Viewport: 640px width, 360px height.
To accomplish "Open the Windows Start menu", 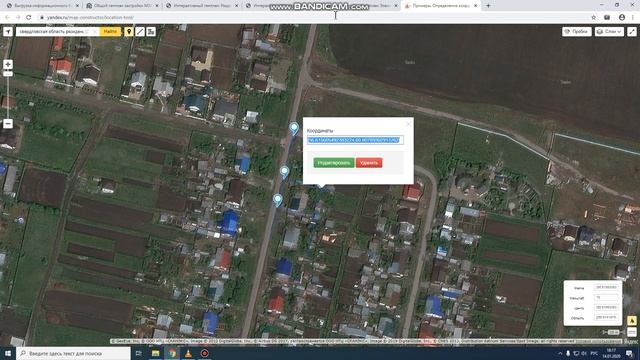I will pyautogui.click(x=8, y=353).
